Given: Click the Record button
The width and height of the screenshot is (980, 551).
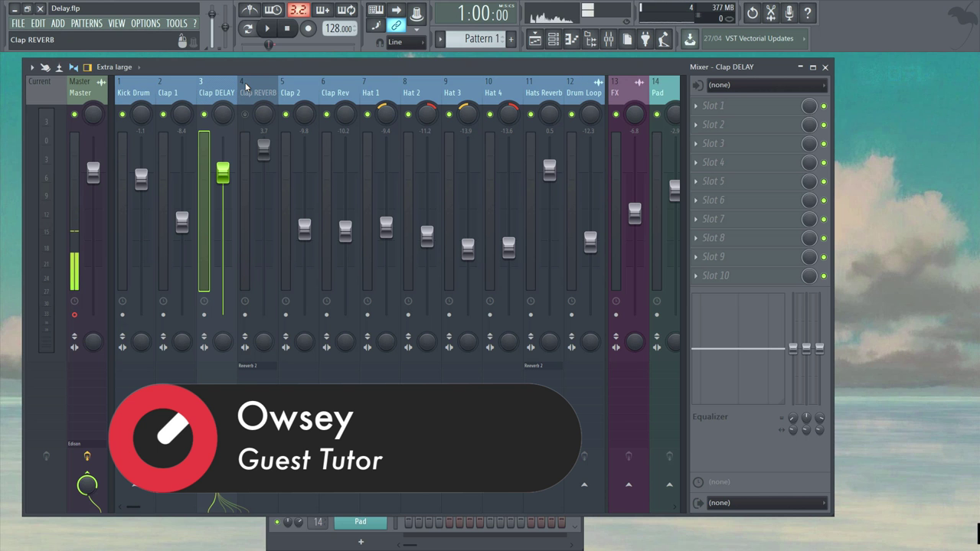Looking at the screenshot, I should [x=308, y=29].
